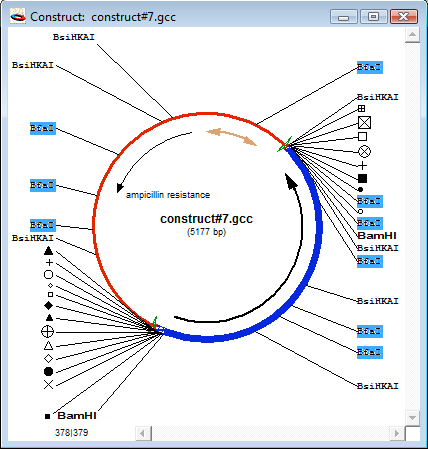The width and height of the screenshot is (428, 449).
Task: Click the vertical scrollbar down arrow
Action: (x=412, y=417)
